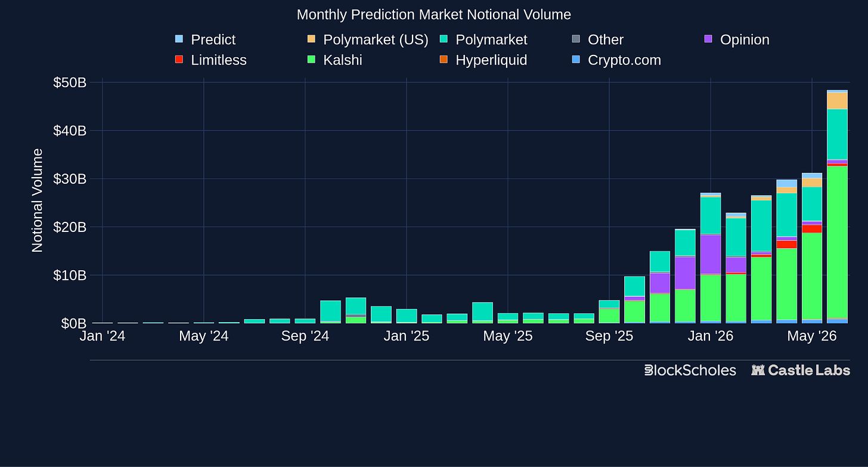
Task: Click the purple Opinion legend swatch
Action: (x=708, y=39)
